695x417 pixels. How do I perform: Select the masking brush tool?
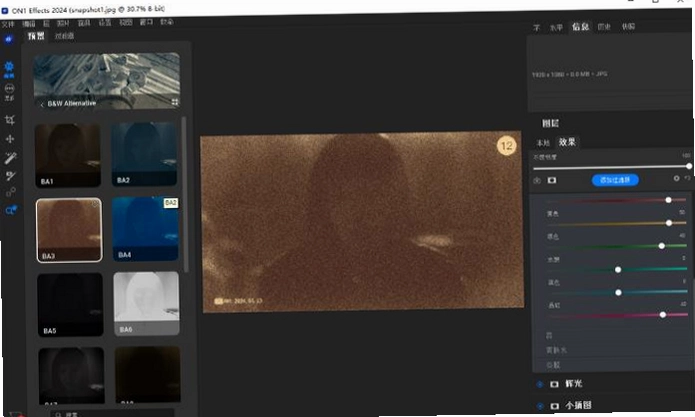(11, 175)
